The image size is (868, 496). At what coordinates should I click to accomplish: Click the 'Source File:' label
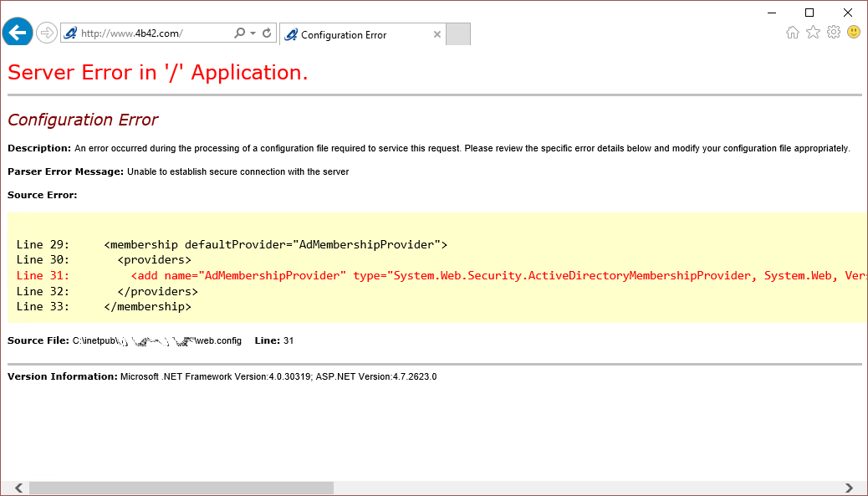coord(38,340)
